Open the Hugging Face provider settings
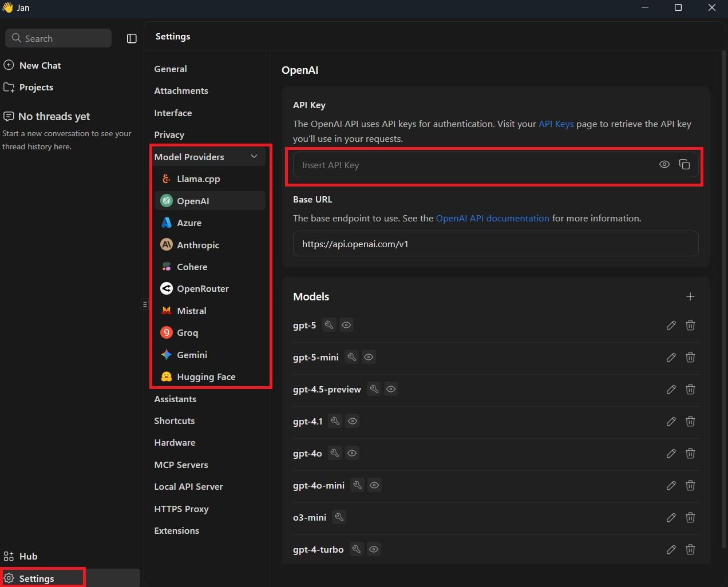Image resolution: width=728 pixels, height=587 pixels. pos(206,377)
